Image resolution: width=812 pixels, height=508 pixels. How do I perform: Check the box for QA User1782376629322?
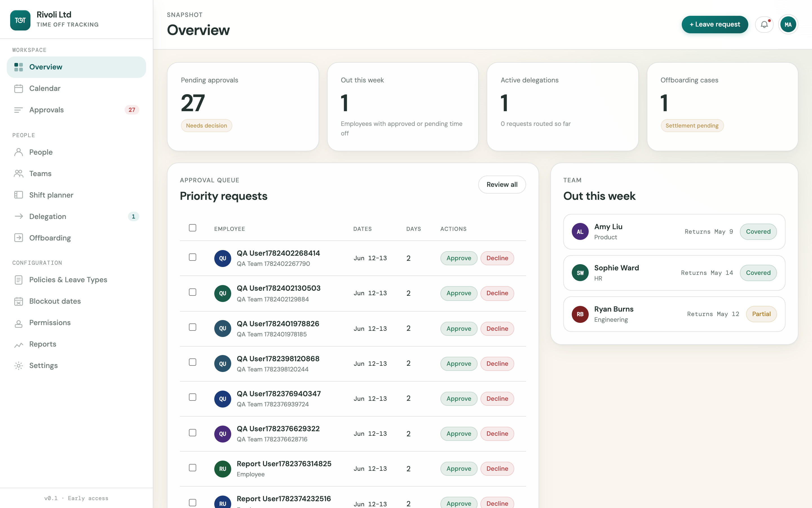coord(193,432)
